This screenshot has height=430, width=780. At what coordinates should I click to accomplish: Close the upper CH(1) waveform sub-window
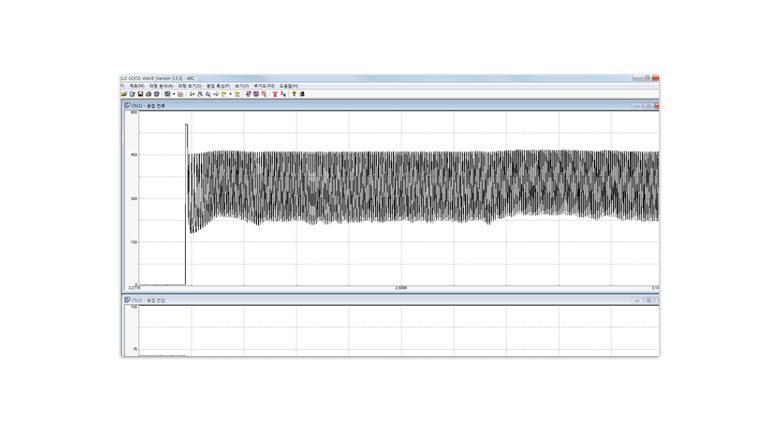pos(657,106)
